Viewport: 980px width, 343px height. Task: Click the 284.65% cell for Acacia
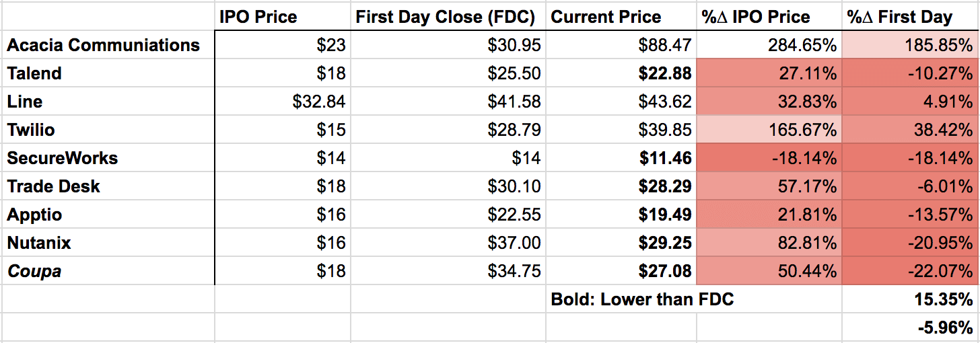tap(769, 45)
